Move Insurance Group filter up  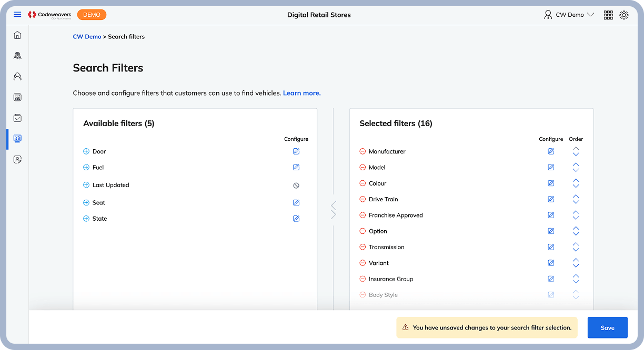click(576, 276)
